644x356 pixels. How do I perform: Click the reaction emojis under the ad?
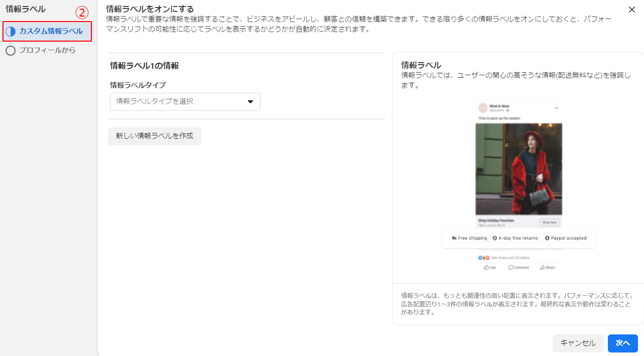point(483,258)
